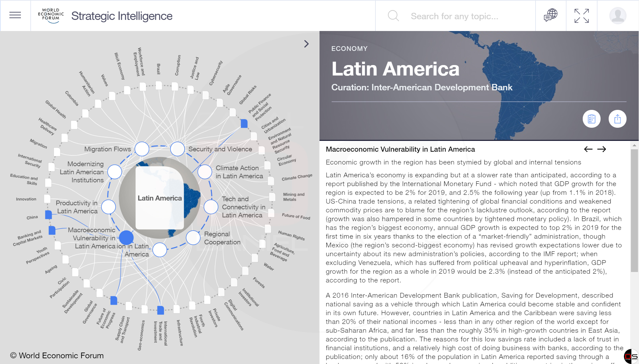Click the ECONOMY category label

click(349, 49)
